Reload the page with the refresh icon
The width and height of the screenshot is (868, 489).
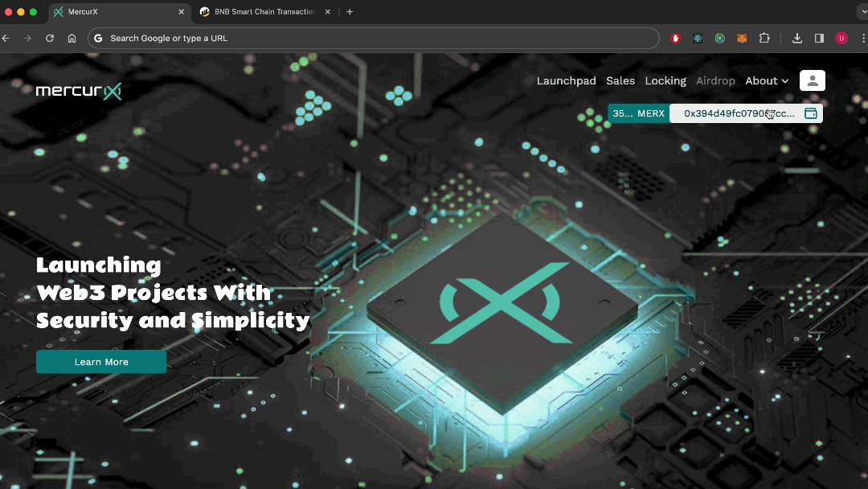50,39
